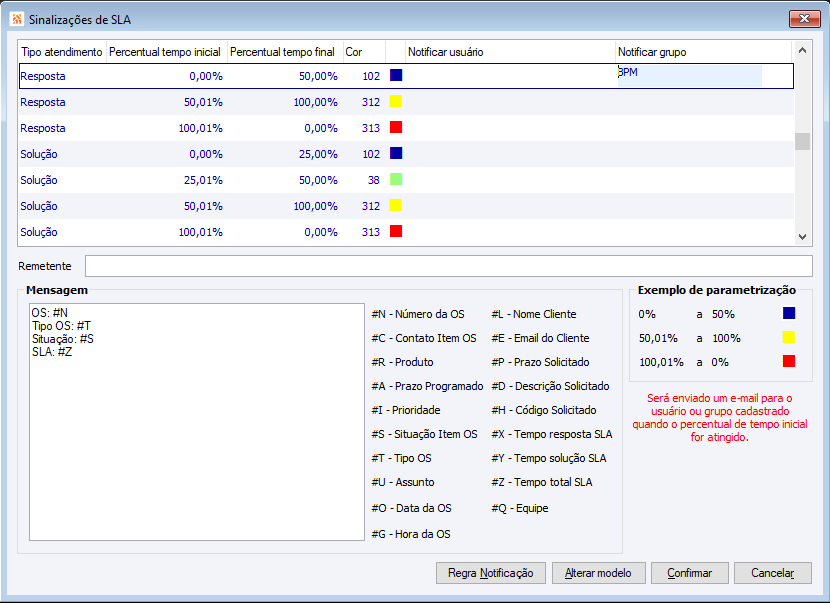Click the Cor column header
Screen dimensions: 830x603
point(364,52)
